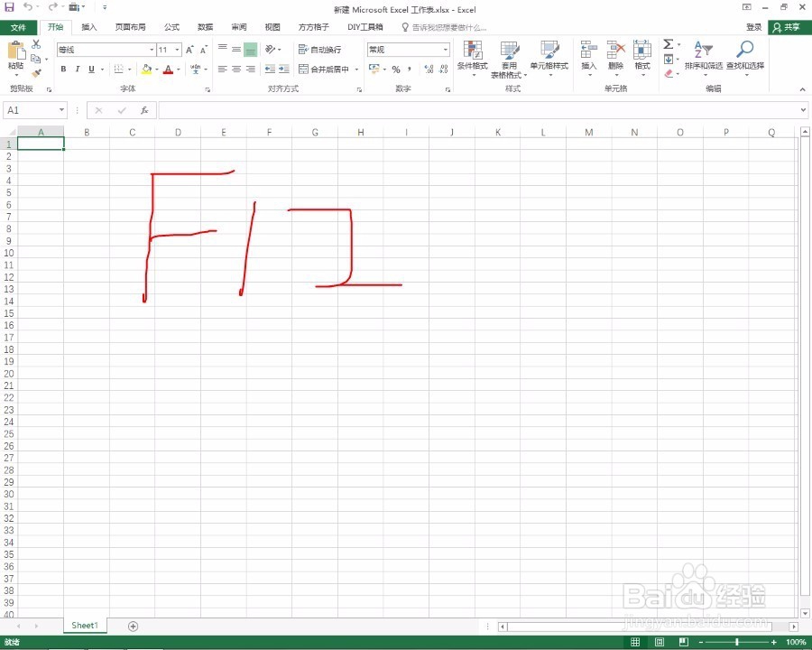This screenshot has width=812, height=650.
Task: Click the Redo arrow icon
Action: click(x=53, y=7)
